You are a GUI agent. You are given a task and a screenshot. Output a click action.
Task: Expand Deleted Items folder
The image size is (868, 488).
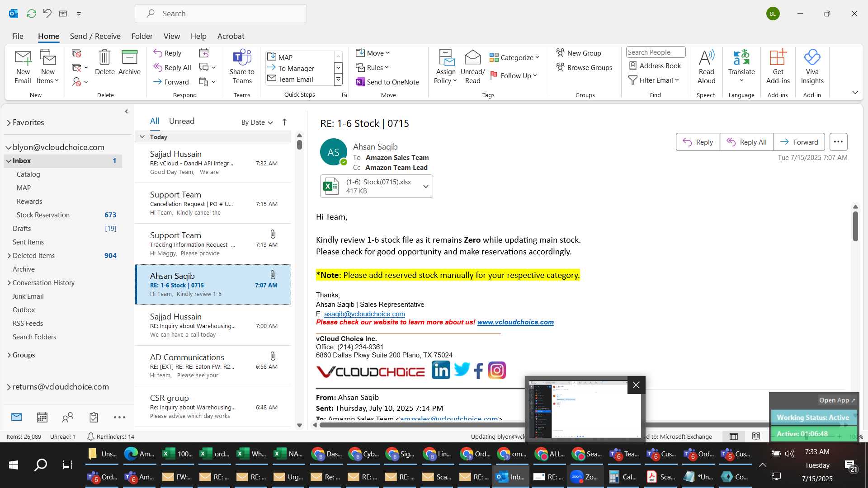9,256
